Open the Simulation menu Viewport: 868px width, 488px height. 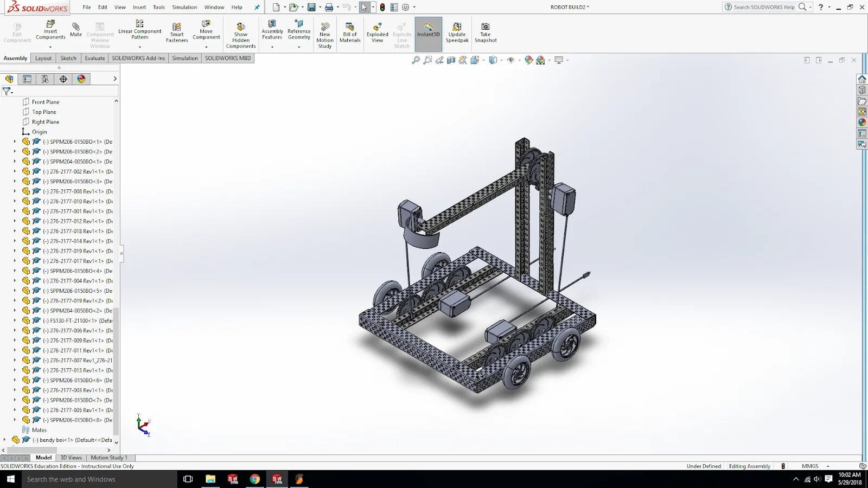[x=184, y=7]
